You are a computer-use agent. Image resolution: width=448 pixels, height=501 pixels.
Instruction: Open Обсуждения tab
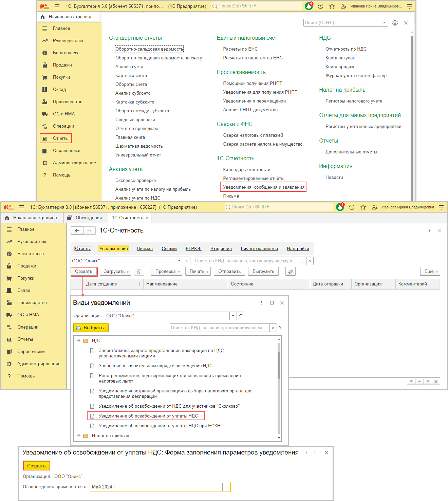[x=85, y=218]
